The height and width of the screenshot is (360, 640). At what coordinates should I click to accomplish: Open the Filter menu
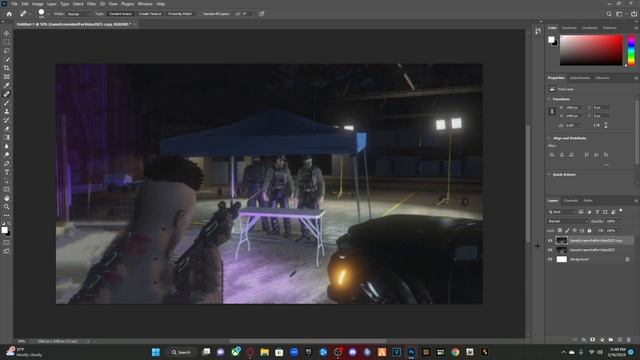91,4
